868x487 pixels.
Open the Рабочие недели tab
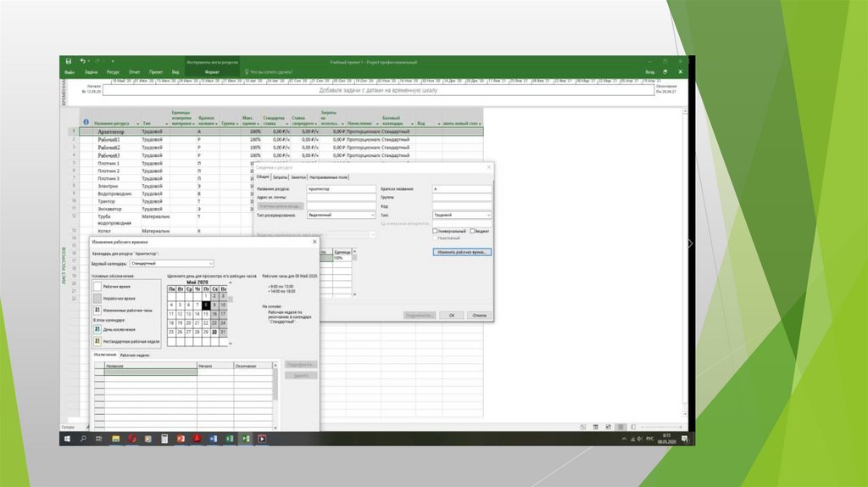(x=135, y=355)
